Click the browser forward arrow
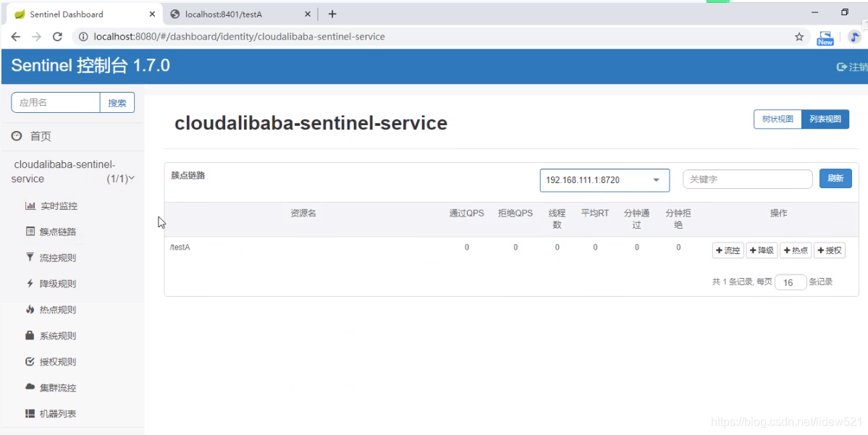 coord(36,36)
